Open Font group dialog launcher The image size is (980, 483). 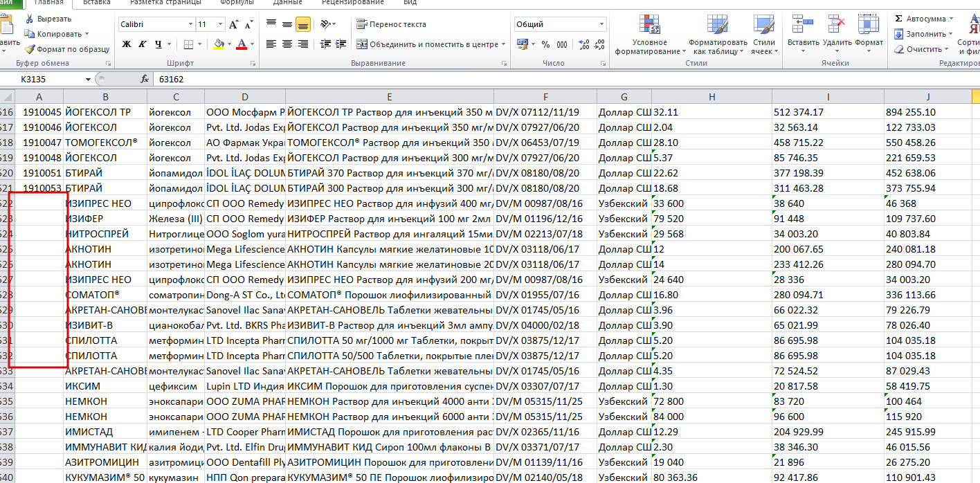(x=253, y=63)
